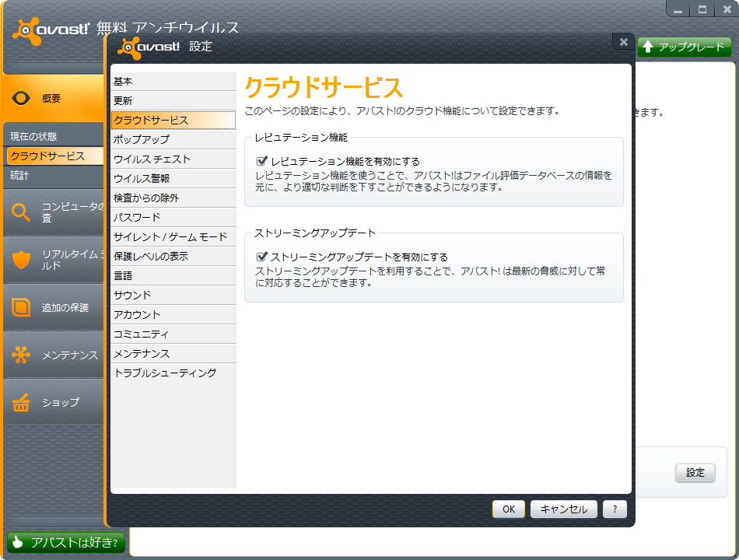The height and width of the screenshot is (560, 739).
Task: Open メンテナンス section in main sidebar
Action: click(x=53, y=355)
